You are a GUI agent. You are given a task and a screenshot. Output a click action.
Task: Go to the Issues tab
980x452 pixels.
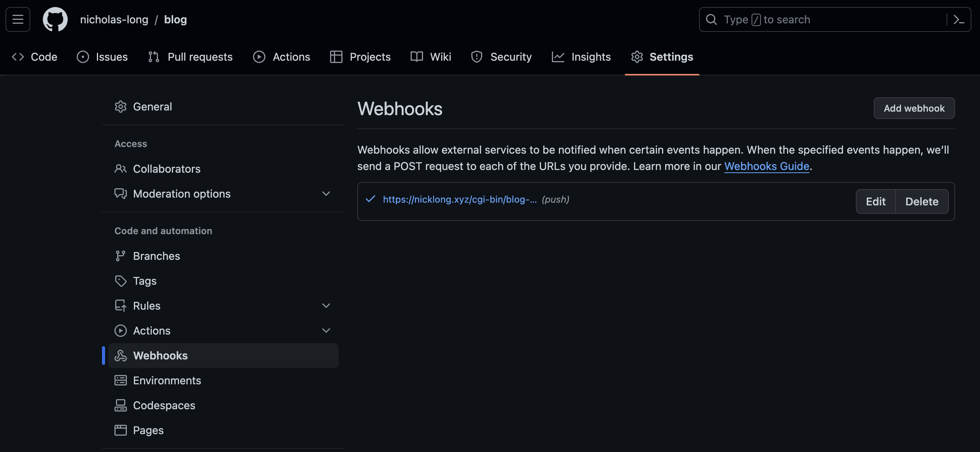102,57
